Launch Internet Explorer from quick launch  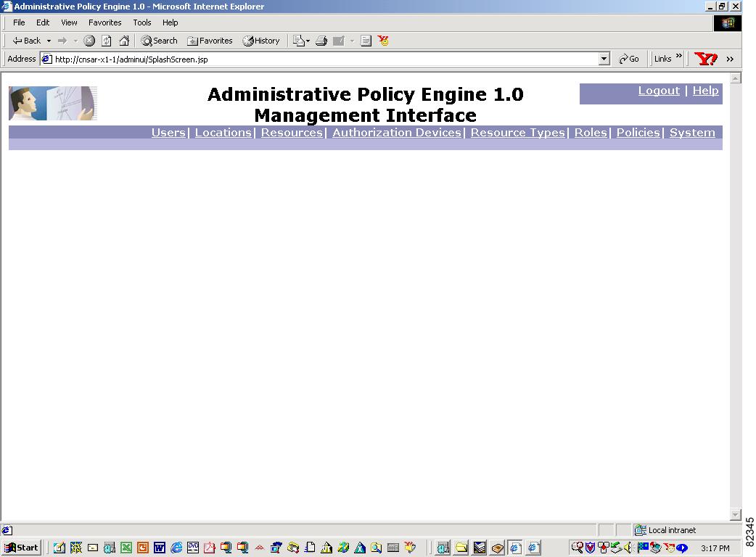(x=176, y=548)
